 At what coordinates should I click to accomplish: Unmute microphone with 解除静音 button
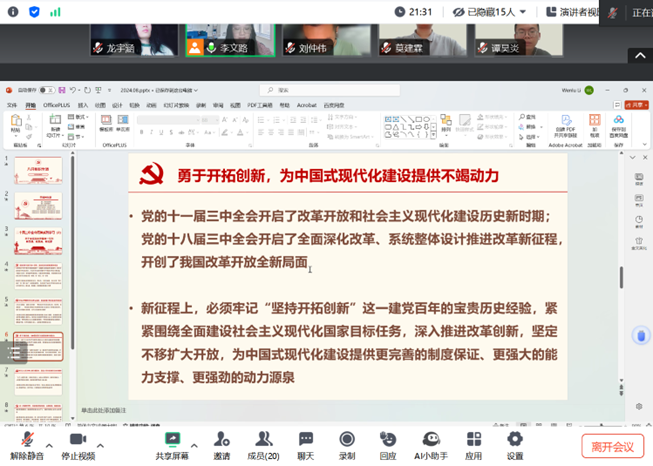(x=27, y=441)
